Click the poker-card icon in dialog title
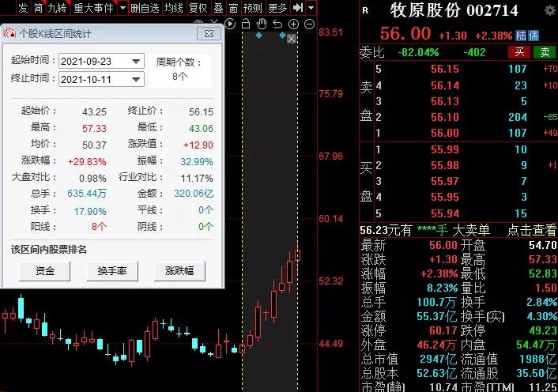Screen dimensions: 558x392 [9, 34]
